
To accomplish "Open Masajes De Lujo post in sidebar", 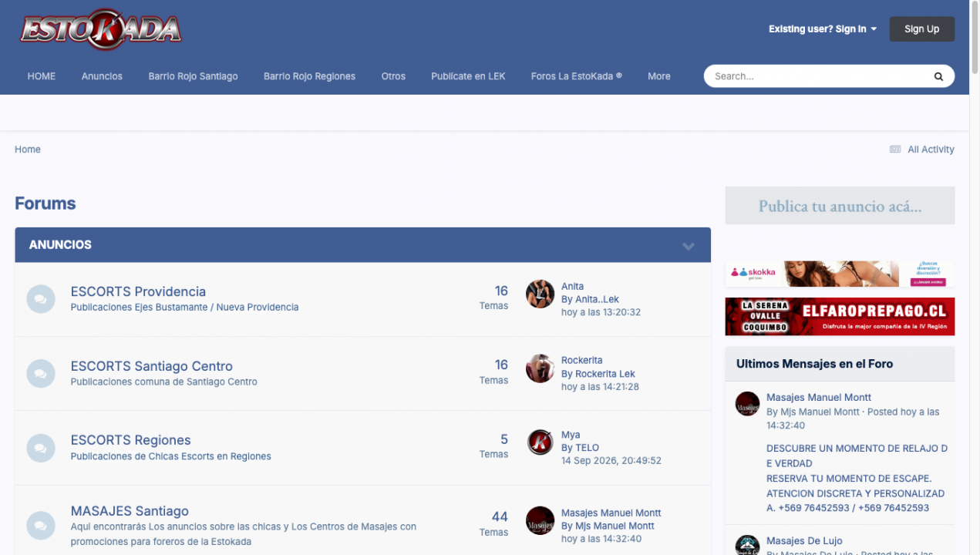I will (804, 541).
